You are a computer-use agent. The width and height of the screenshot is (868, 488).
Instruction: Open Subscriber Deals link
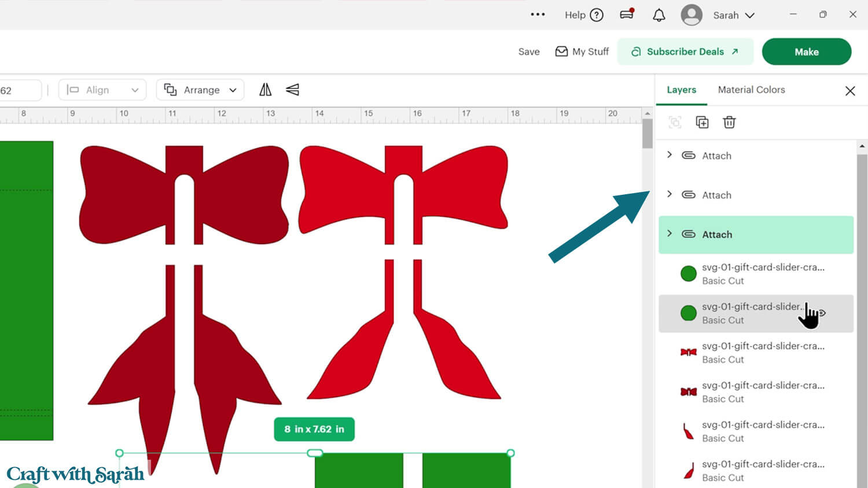pos(685,51)
